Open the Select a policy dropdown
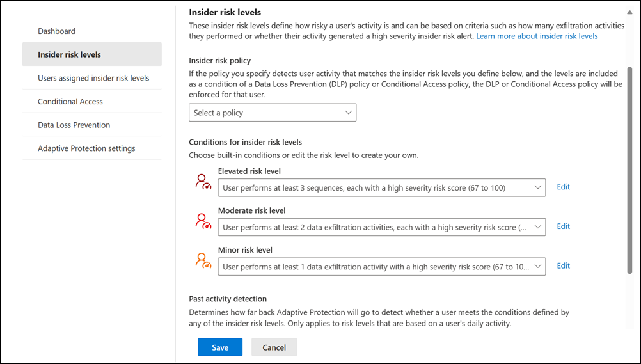Screen dimensions: 641x364 point(273,113)
